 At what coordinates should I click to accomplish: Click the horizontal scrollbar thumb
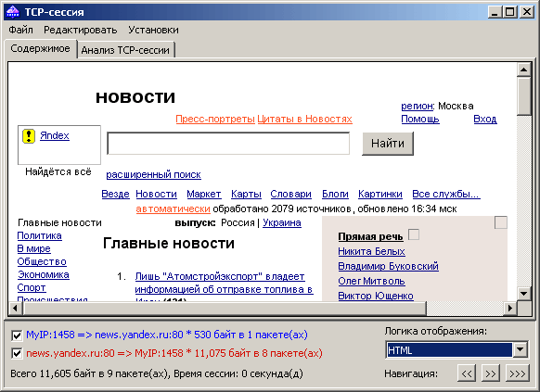coord(225,309)
